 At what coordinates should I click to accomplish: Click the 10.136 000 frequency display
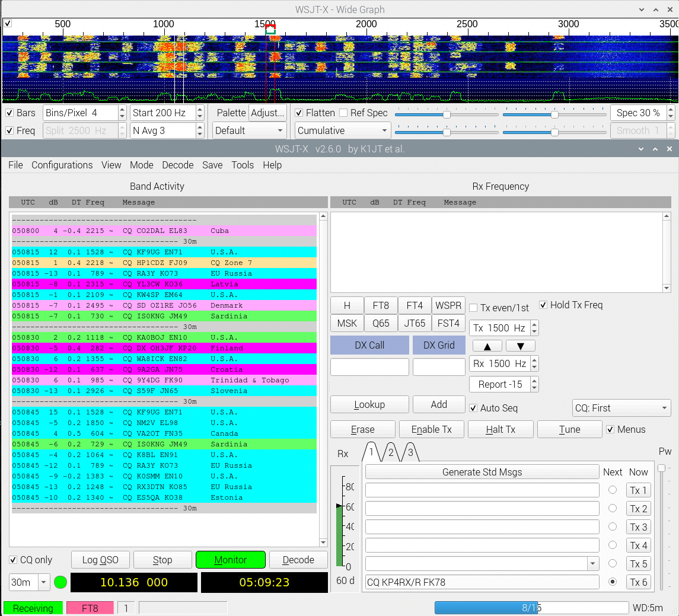tap(134, 582)
